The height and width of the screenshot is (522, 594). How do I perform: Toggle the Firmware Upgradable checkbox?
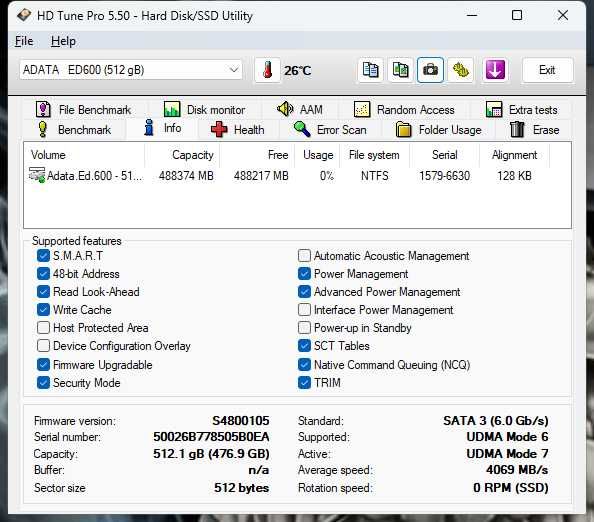point(43,365)
